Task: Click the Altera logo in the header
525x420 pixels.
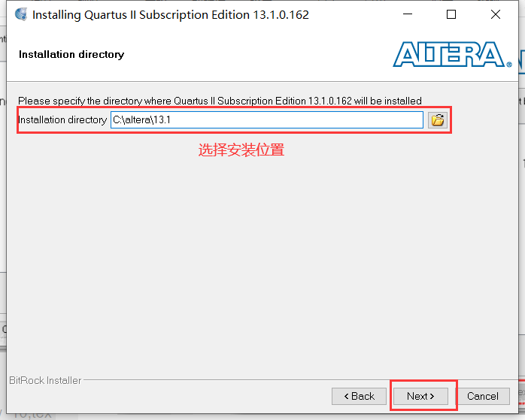Action: pos(452,54)
